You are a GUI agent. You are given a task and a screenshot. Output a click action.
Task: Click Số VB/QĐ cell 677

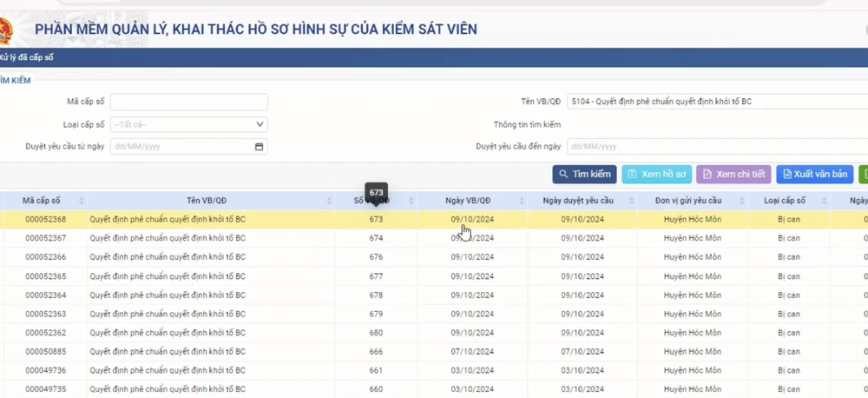pyautogui.click(x=376, y=276)
